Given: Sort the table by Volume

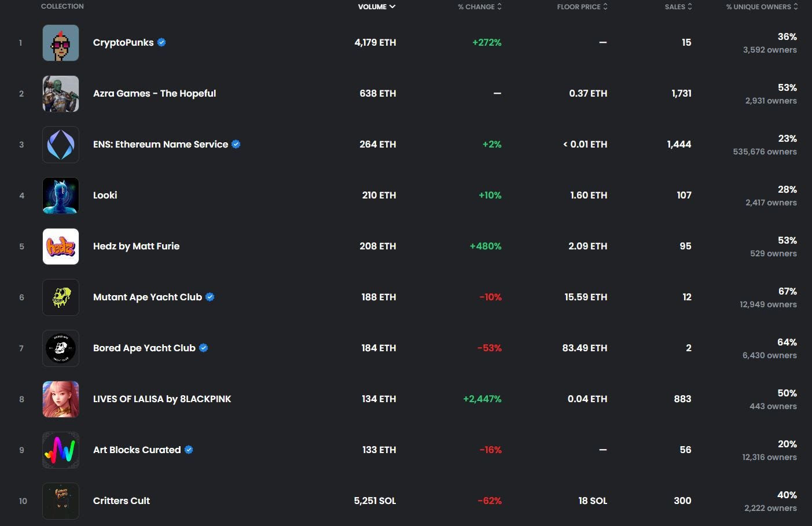Looking at the screenshot, I should pos(377,7).
